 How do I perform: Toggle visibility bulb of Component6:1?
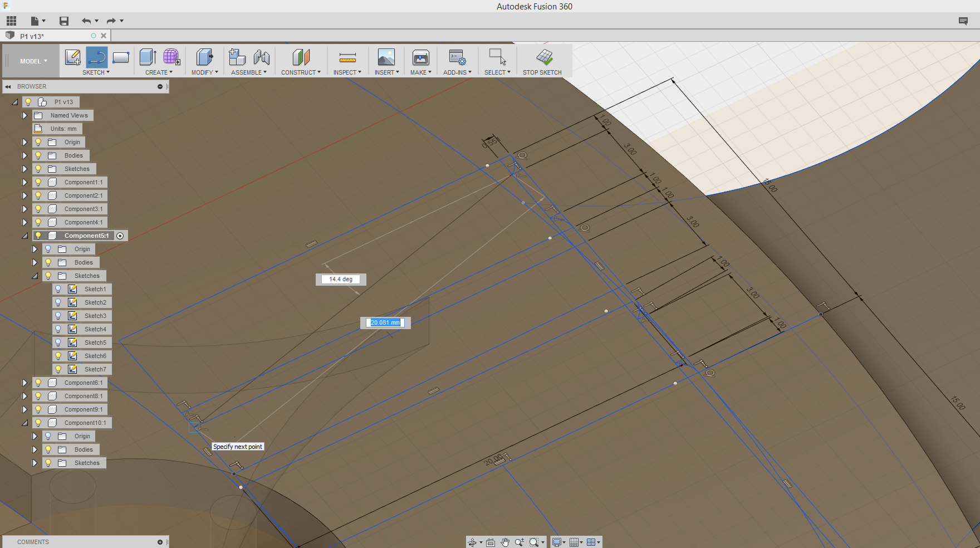tap(38, 383)
